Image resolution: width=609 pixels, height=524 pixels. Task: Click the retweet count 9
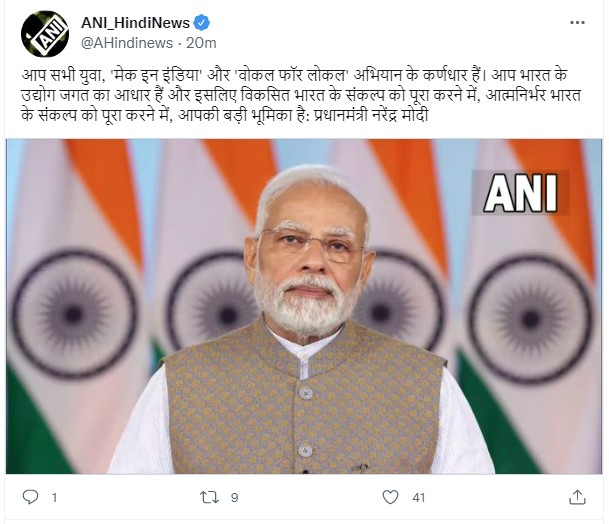click(234, 498)
